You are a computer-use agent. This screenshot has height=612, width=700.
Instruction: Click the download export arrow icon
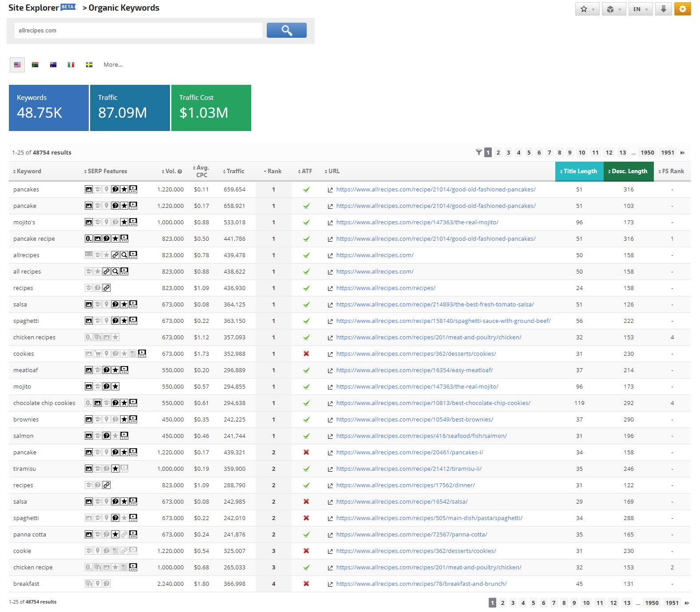pos(663,9)
